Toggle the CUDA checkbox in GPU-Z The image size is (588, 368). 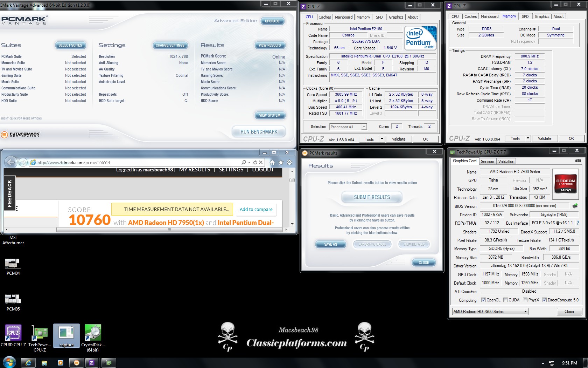coord(505,300)
